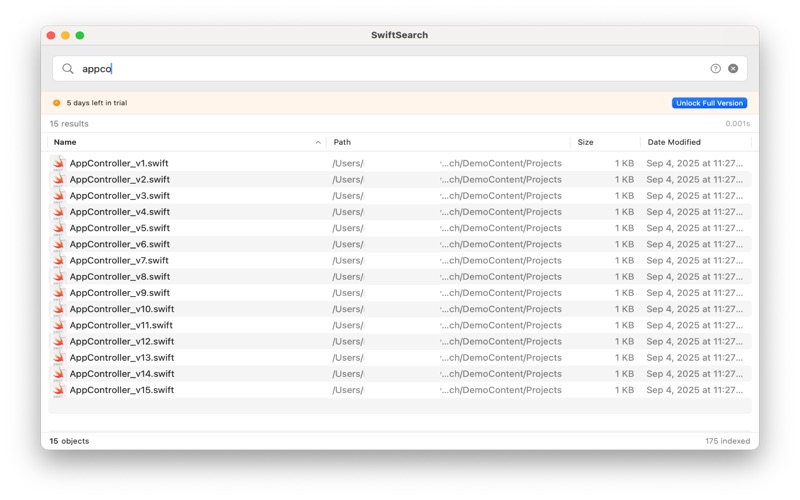Select the Swift icon for AppController_v7.swift
The width and height of the screenshot is (800, 500).
[x=59, y=260]
